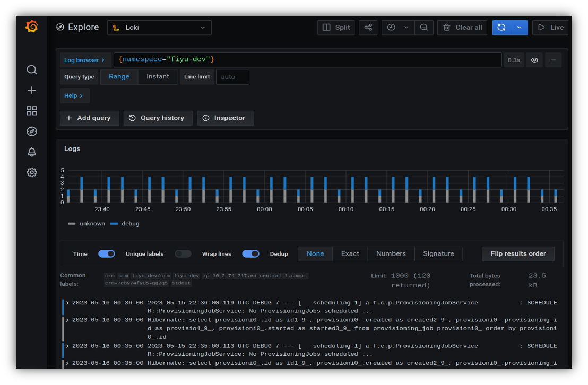Click the stdout common label
Image resolution: width=588 pixels, height=385 pixels.
[x=181, y=283]
